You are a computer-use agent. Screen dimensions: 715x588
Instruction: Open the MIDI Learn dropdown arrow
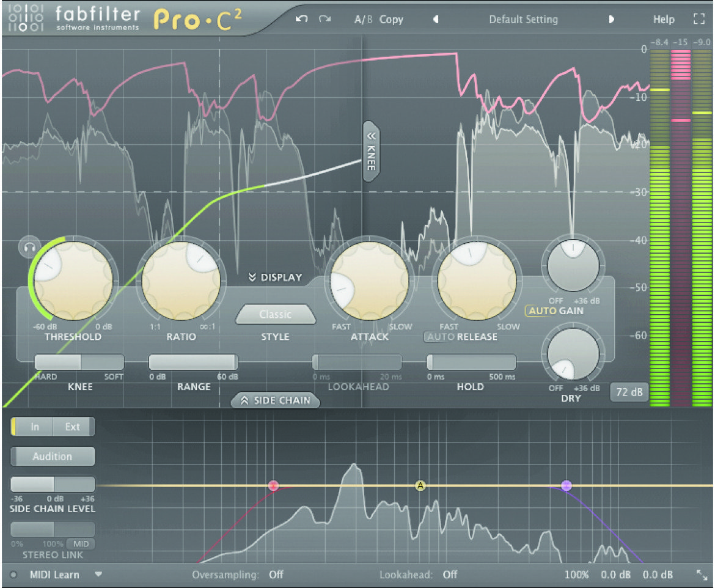98,575
